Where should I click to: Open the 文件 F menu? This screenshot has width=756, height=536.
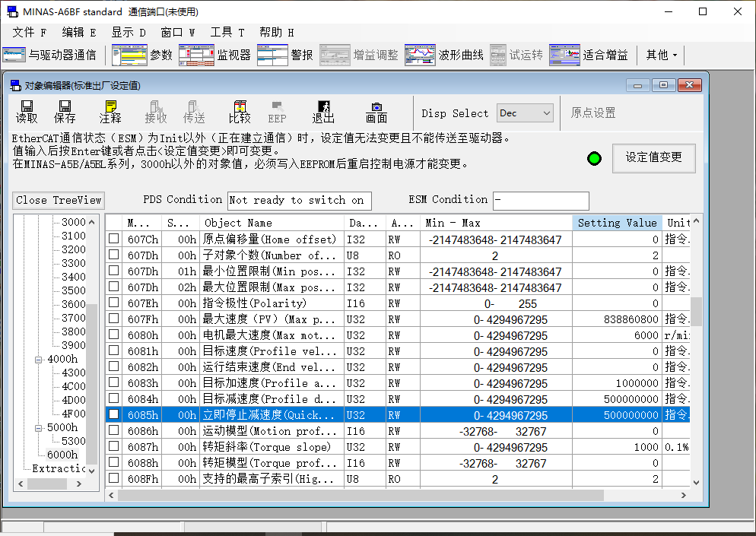[30, 32]
